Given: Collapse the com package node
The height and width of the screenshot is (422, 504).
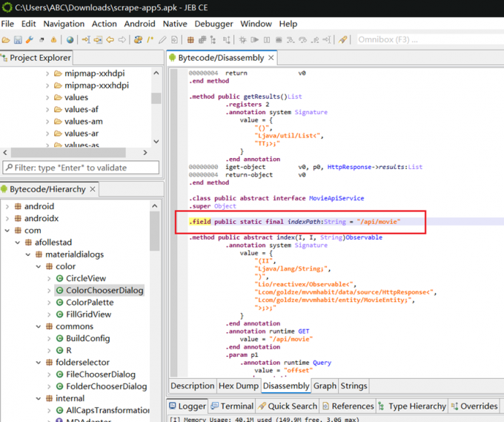Looking at the screenshot, I should [7, 231].
